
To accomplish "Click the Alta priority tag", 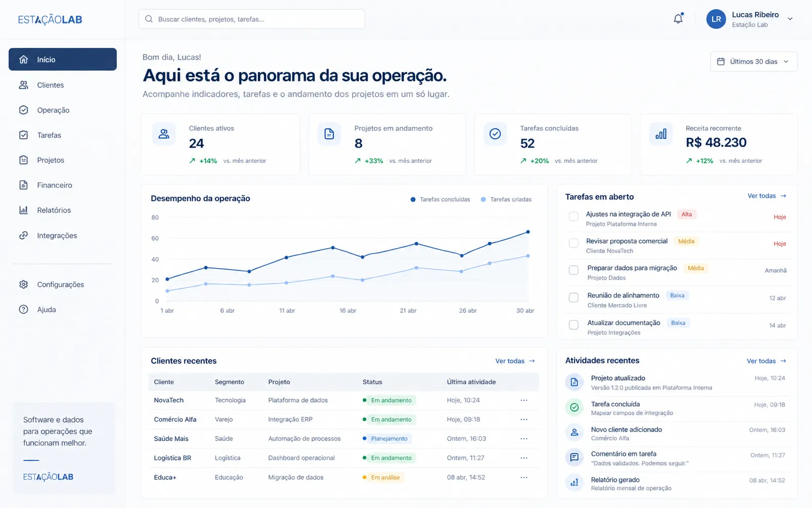I will click(x=687, y=215).
